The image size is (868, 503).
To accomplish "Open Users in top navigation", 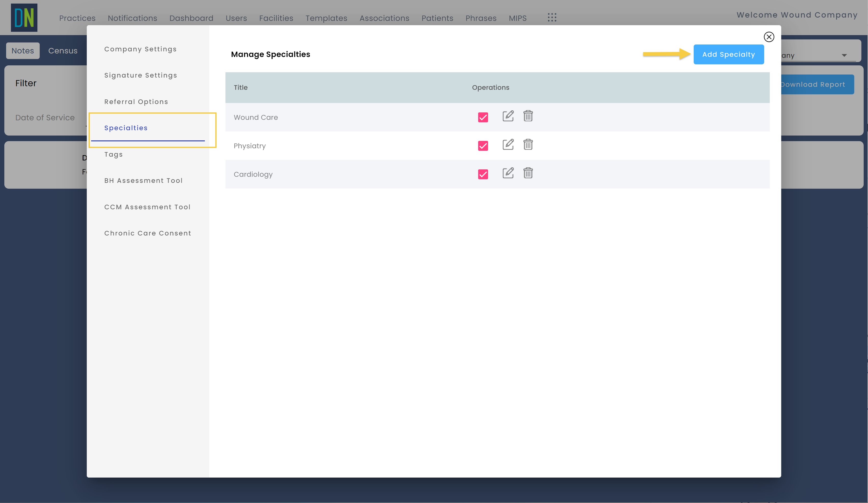I will (236, 18).
